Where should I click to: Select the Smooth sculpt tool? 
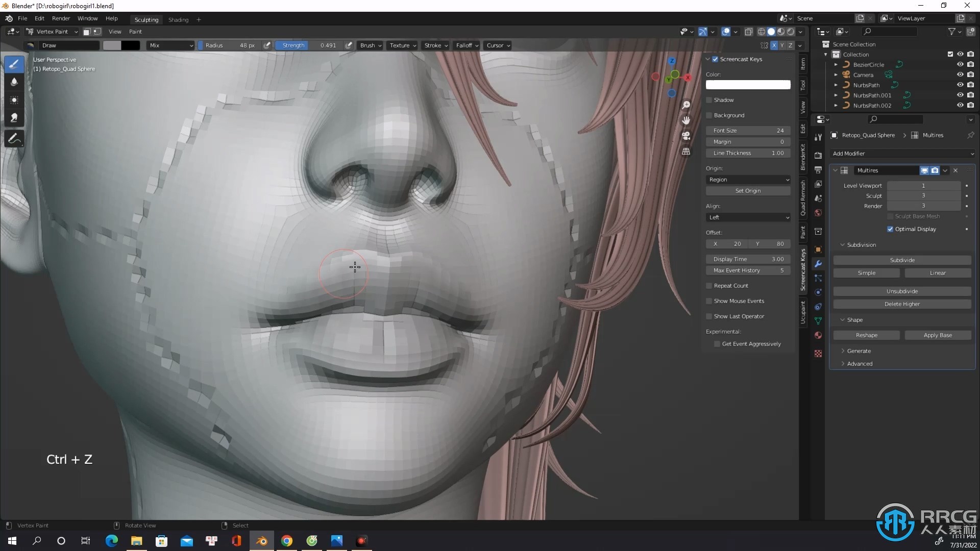coord(13,81)
